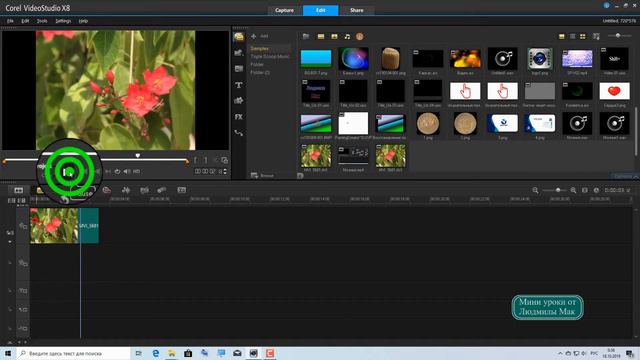640x360 pixels.
Task: Open the FX Filter library
Action: click(x=239, y=117)
